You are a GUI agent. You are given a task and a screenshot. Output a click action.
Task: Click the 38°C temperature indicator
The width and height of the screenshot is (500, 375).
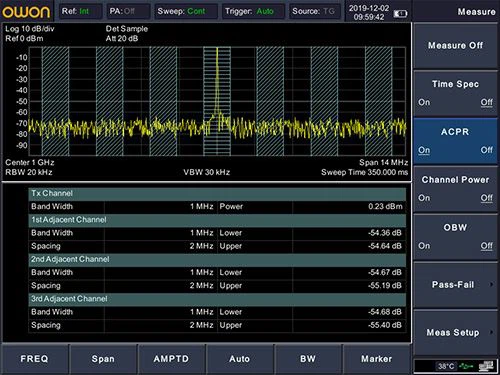click(446, 366)
